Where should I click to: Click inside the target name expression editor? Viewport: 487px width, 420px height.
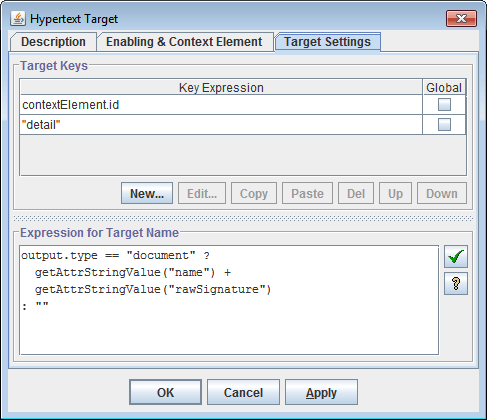(x=229, y=300)
